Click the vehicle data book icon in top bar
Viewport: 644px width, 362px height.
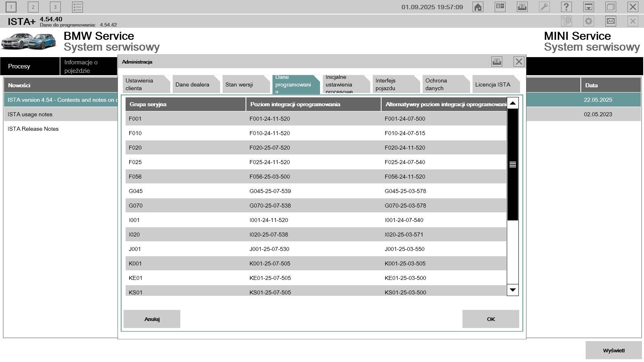(500, 7)
